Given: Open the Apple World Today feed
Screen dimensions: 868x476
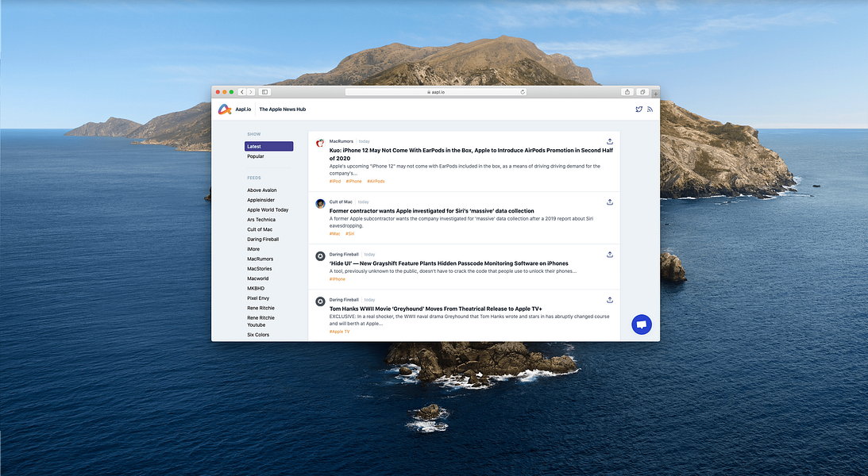Looking at the screenshot, I should [268, 210].
